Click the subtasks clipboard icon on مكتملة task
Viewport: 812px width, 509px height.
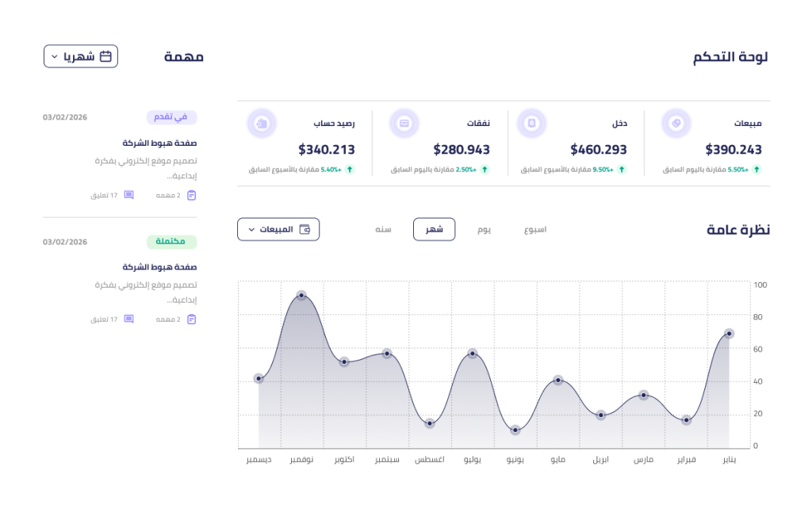point(191,320)
